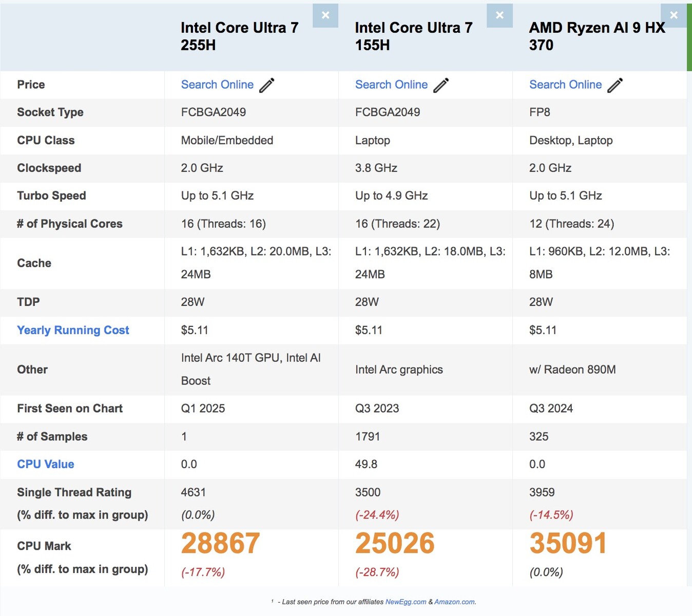Remove Intel Core Ultra 7 255H from comparison
The height and width of the screenshot is (616, 692).
325,15
